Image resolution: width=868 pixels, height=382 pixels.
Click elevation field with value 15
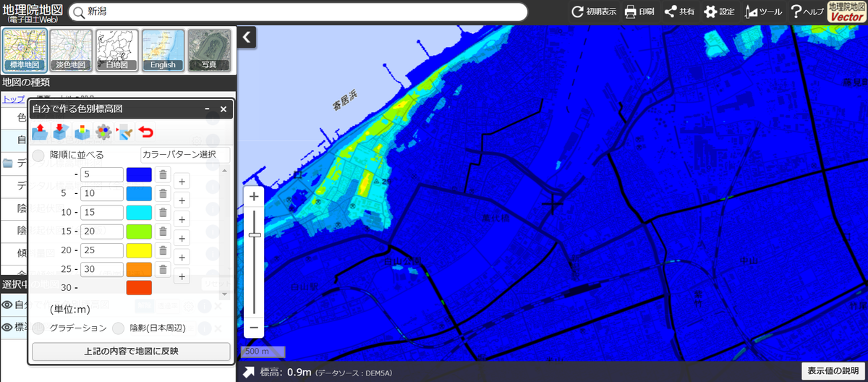(x=101, y=213)
